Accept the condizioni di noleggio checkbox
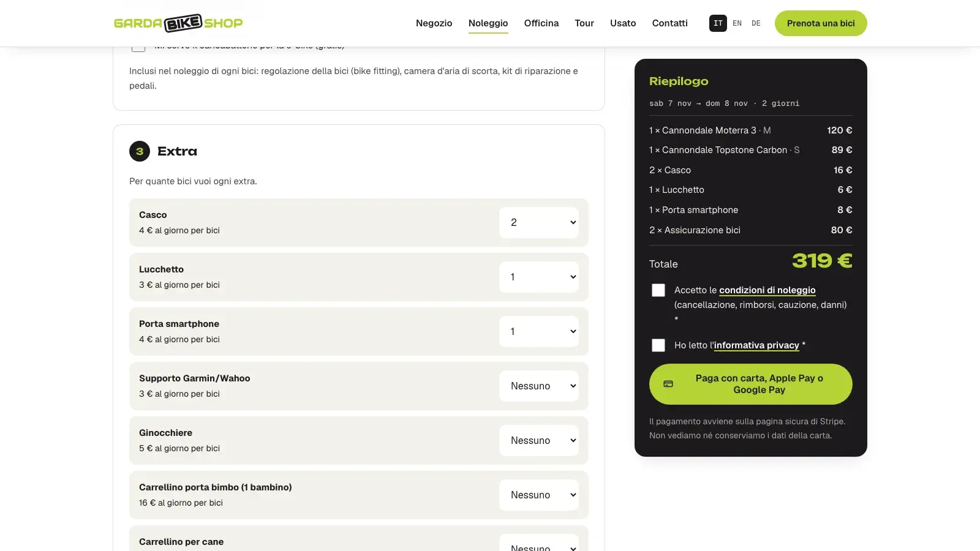Image resolution: width=980 pixels, height=551 pixels. pos(658,290)
